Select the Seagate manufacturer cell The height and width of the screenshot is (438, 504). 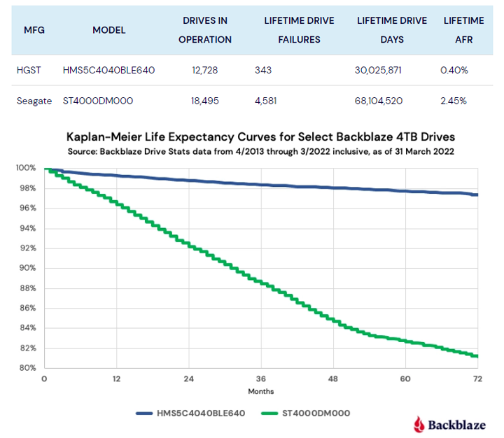(34, 101)
